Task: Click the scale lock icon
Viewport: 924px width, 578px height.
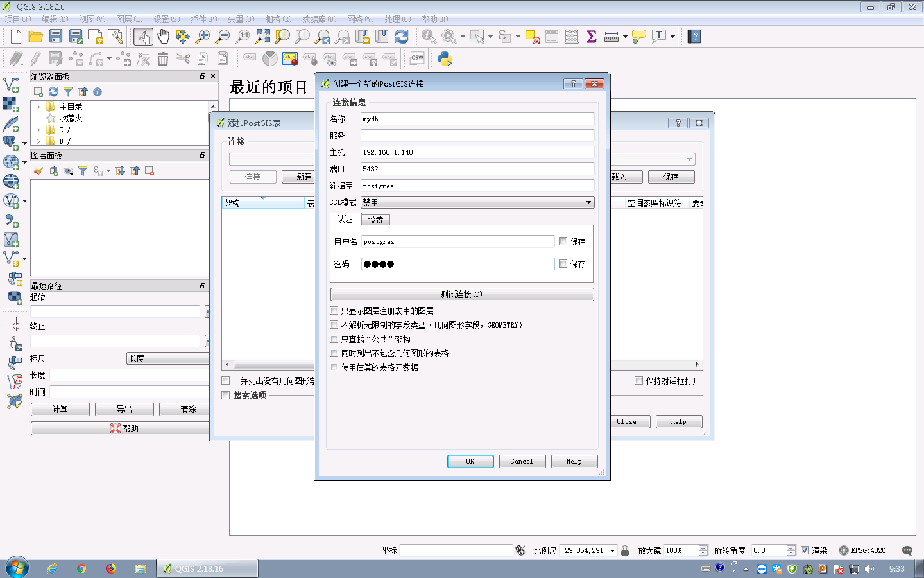Action: point(625,550)
